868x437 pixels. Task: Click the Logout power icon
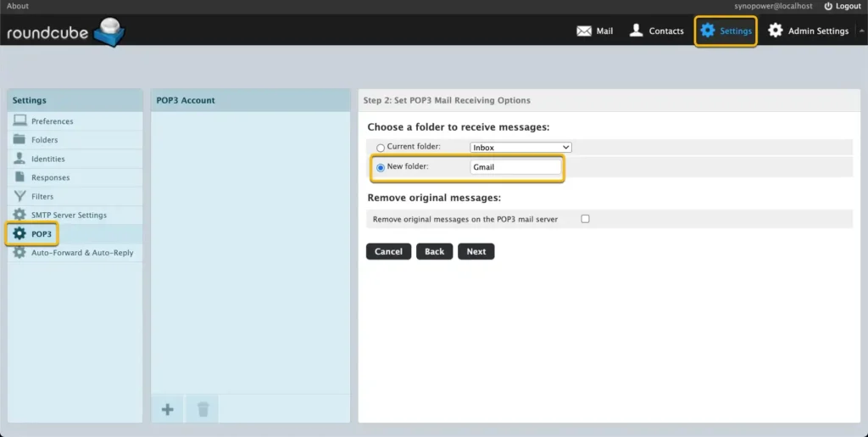828,6
